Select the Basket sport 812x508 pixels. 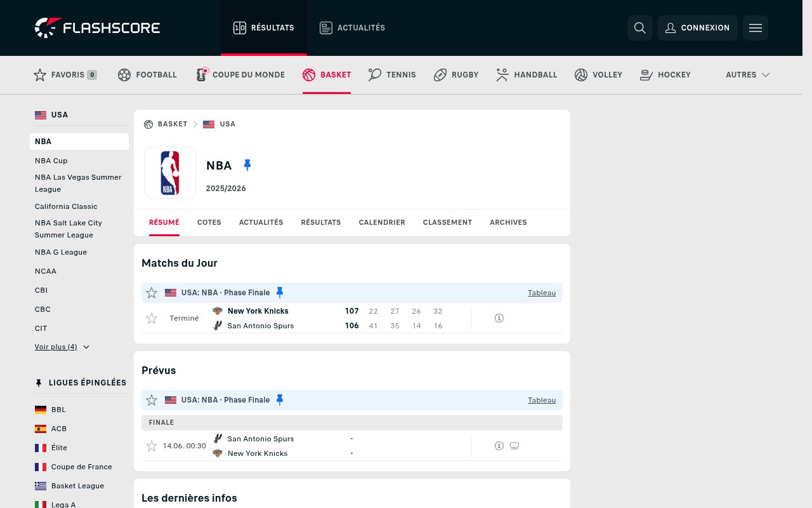click(327, 75)
